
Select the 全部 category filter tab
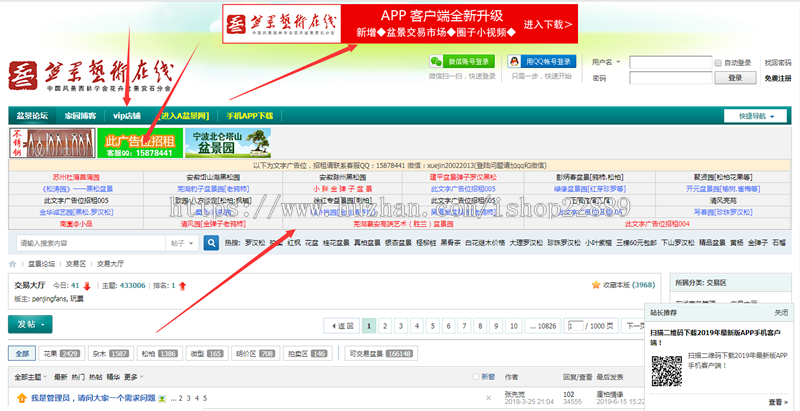pyautogui.click(x=22, y=353)
